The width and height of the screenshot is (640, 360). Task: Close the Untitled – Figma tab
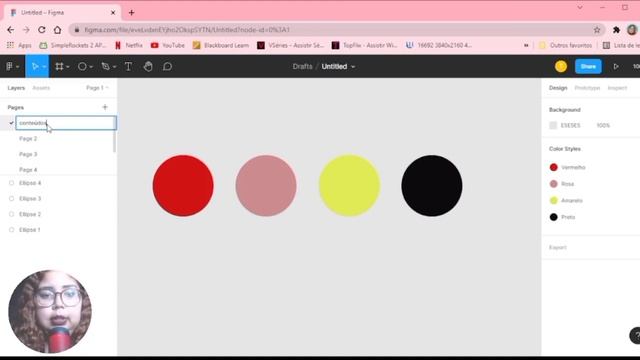click(x=113, y=13)
